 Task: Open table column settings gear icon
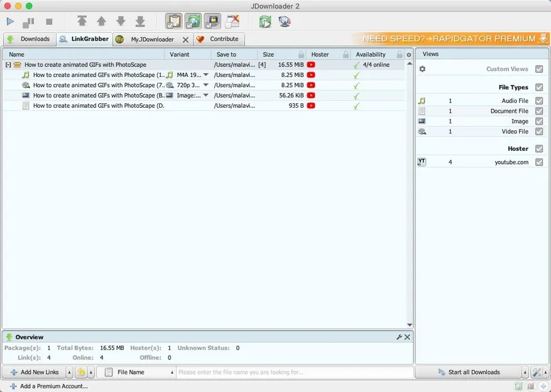click(409, 55)
